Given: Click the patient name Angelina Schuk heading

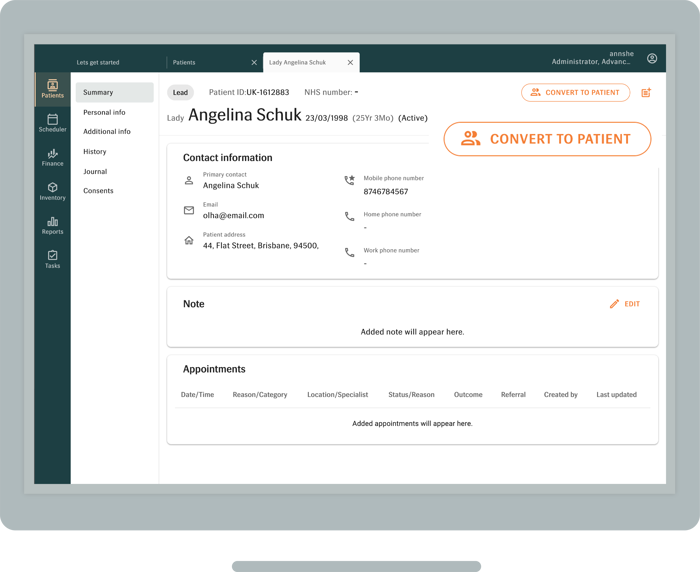Looking at the screenshot, I should pyautogui.click(x=245, y=115).
